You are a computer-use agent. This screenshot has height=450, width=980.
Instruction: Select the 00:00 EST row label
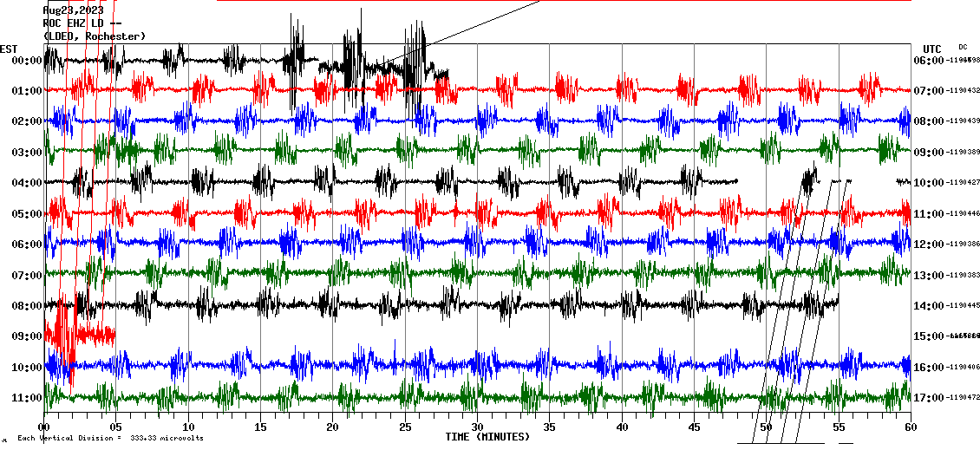point(22,61)
